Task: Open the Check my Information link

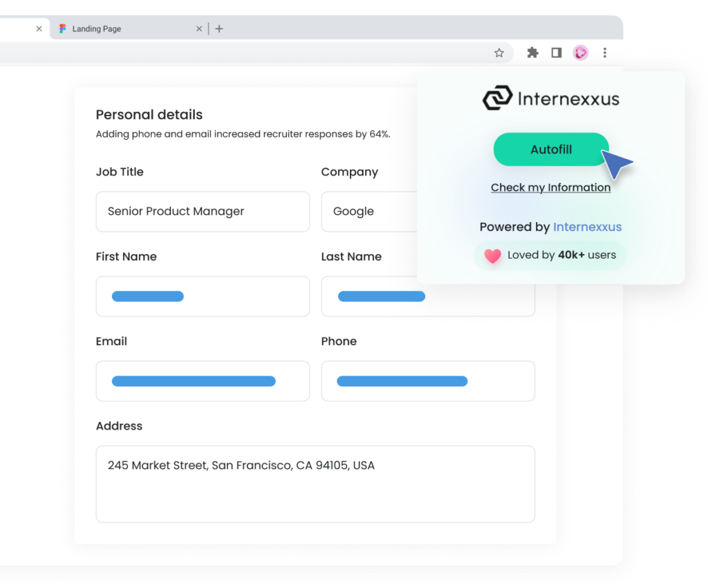Action: click(550, 187)
